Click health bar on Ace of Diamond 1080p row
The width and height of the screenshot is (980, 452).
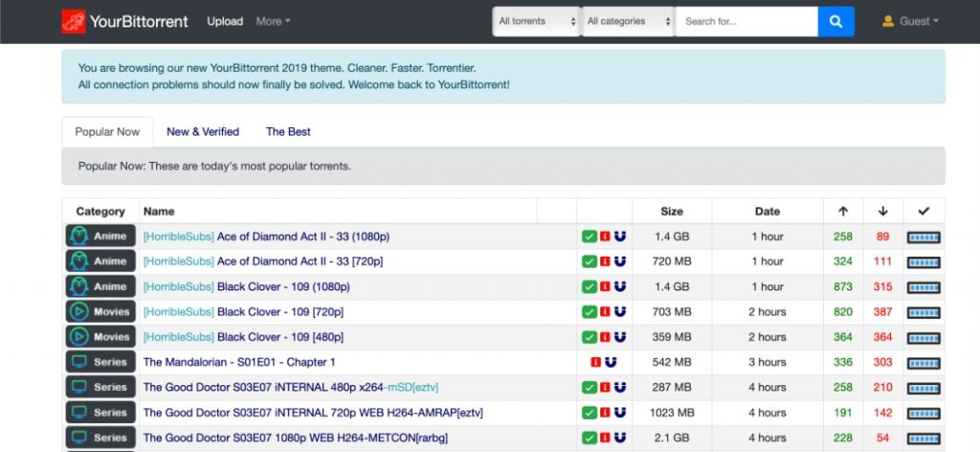[x=924, y=237]
